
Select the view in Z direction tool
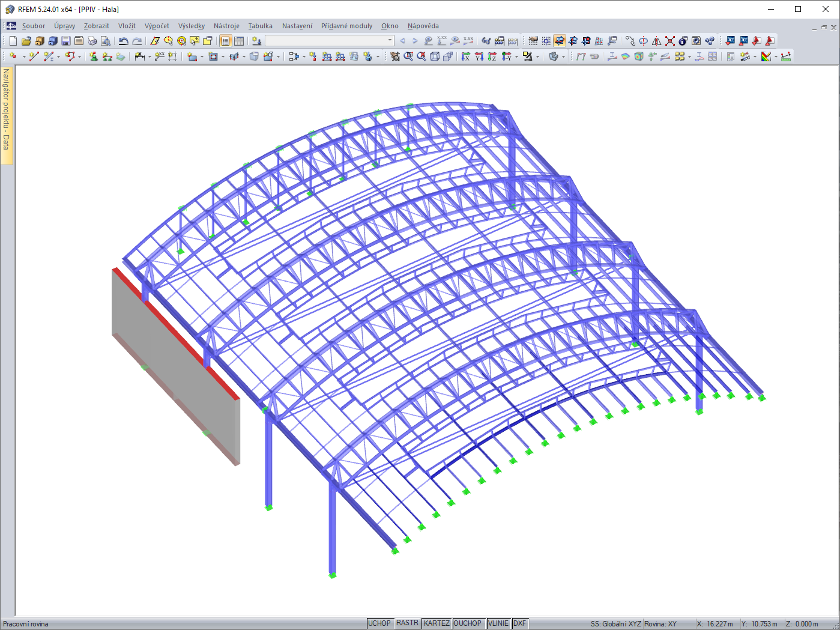point(493,56)
